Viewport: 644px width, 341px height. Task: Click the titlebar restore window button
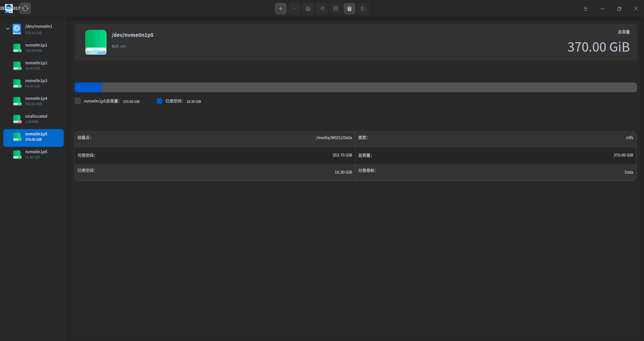[x=619, y=8]
